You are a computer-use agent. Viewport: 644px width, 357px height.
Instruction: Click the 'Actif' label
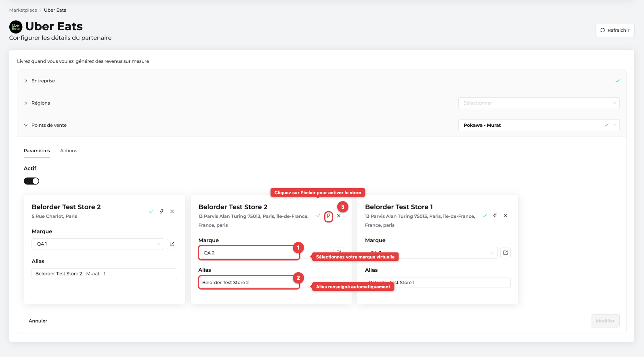coord(30,168)
